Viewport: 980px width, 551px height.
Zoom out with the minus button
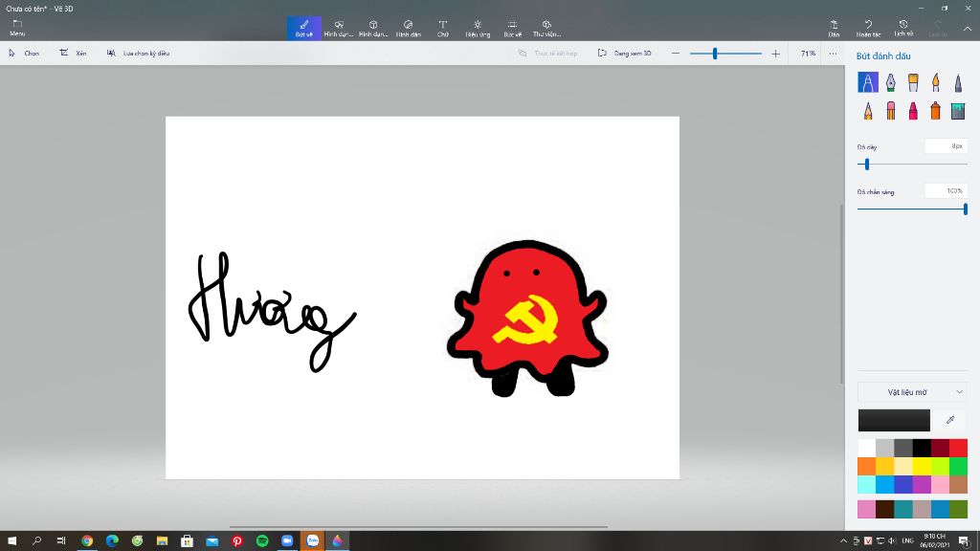tap(676, 54)
